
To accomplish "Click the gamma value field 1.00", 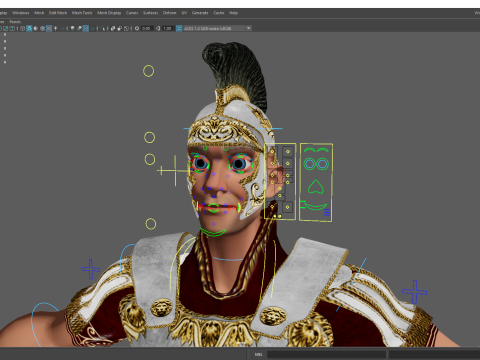I will tap(168, 28).
